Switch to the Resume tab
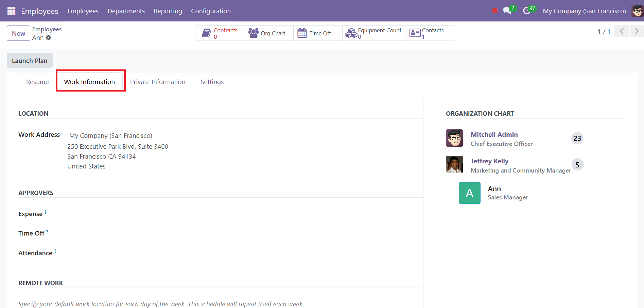 pos(37,82)
